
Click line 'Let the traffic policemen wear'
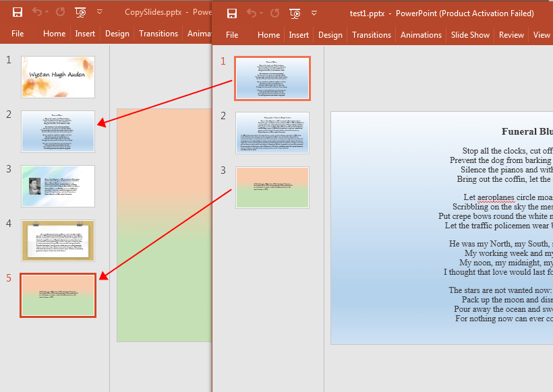click(498, 226)
